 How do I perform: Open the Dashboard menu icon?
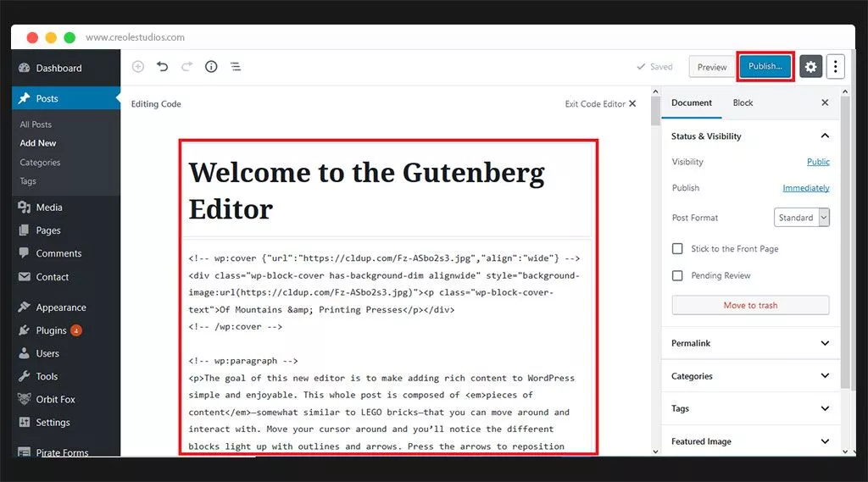24,68
